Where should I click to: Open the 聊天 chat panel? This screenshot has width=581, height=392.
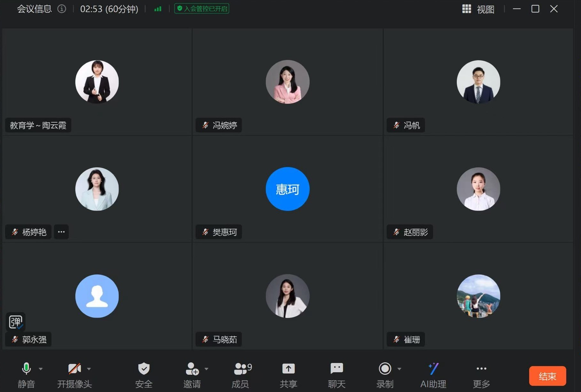[337, 369]
